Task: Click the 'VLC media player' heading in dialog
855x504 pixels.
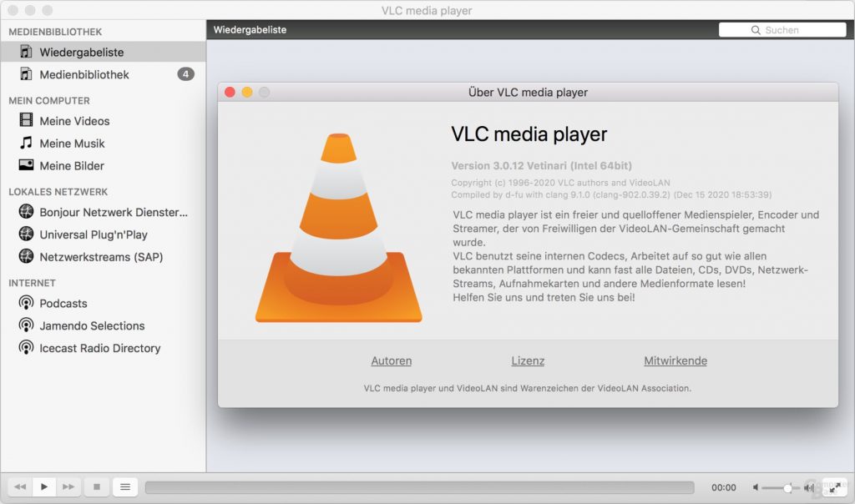Action: pyautogui.click(x=529, y=134)
